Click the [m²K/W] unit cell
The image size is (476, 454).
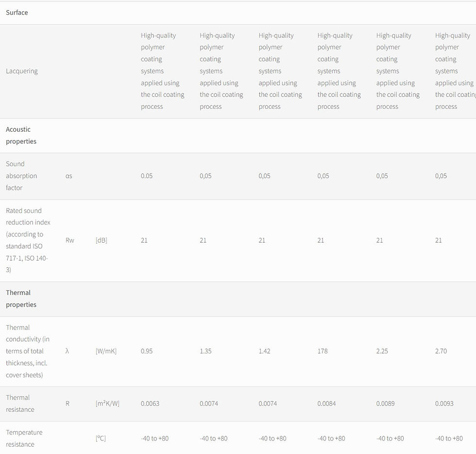(107, 403)
